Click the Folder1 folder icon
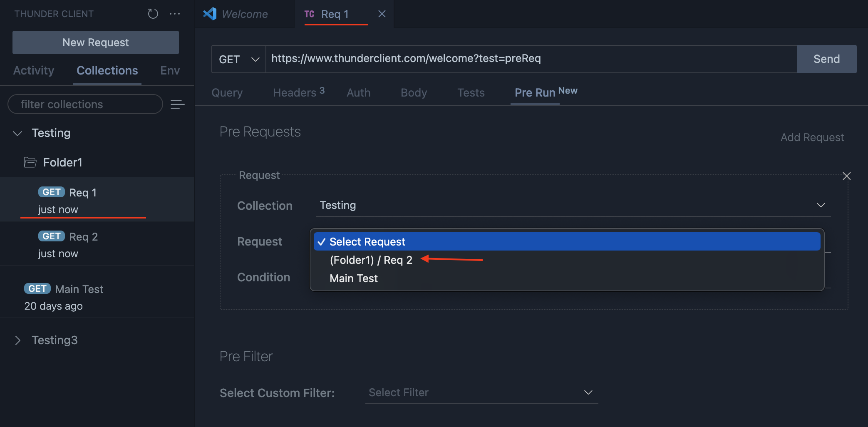 click(30, 162)
